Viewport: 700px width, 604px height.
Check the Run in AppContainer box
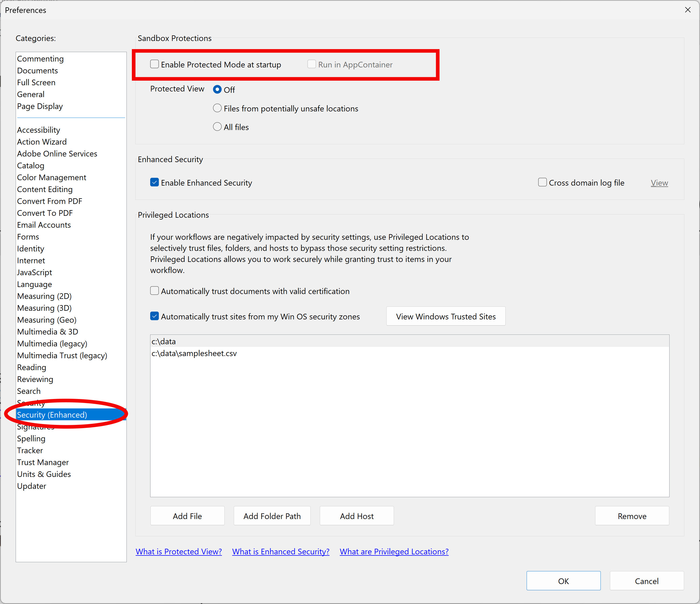tap(311, 64)
